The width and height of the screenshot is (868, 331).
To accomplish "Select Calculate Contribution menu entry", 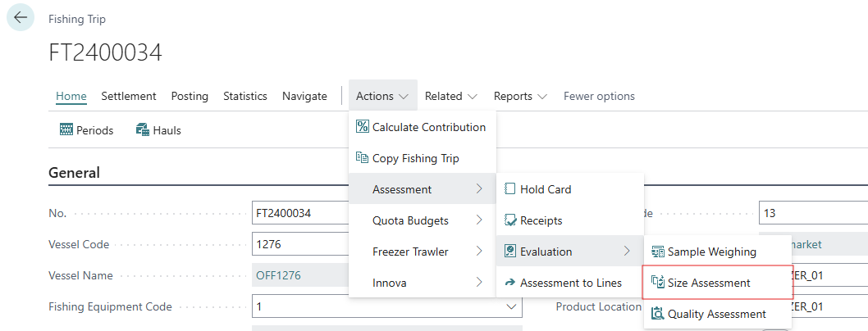I will 422,127.
